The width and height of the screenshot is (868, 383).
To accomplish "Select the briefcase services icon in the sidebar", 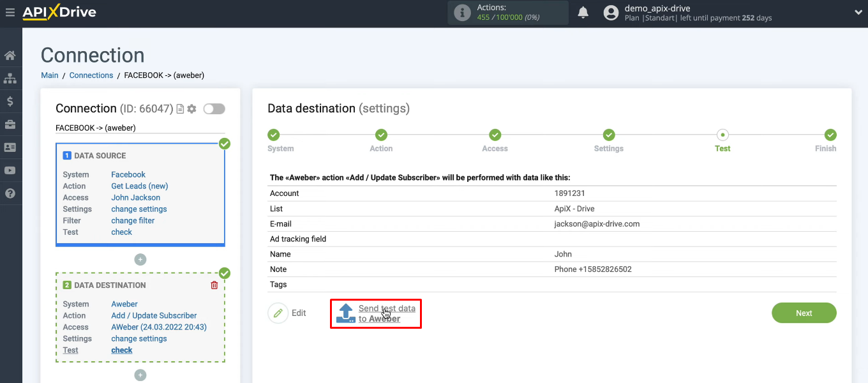I will (10, 124).
